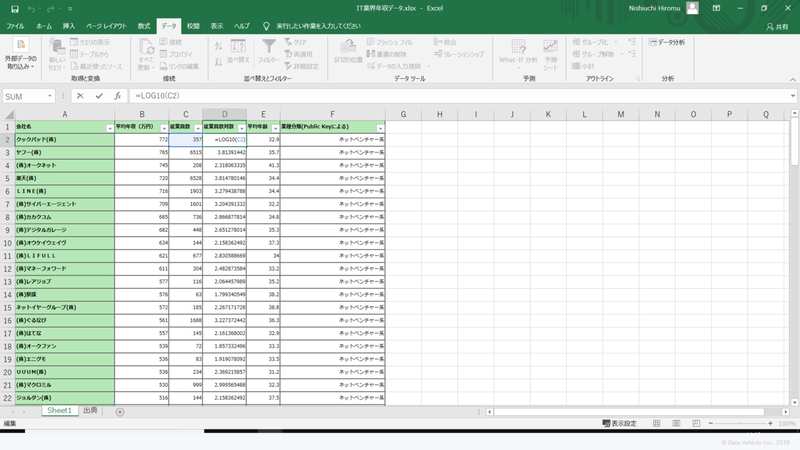Click the select-all corner of the grid
This screenshot has width=800, height=450.
click(x=8, y=114)
